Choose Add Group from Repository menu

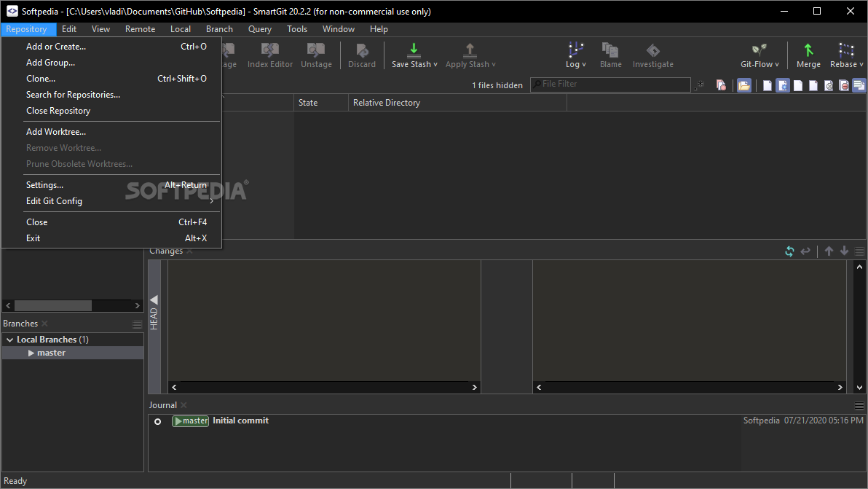coord(111,63)
